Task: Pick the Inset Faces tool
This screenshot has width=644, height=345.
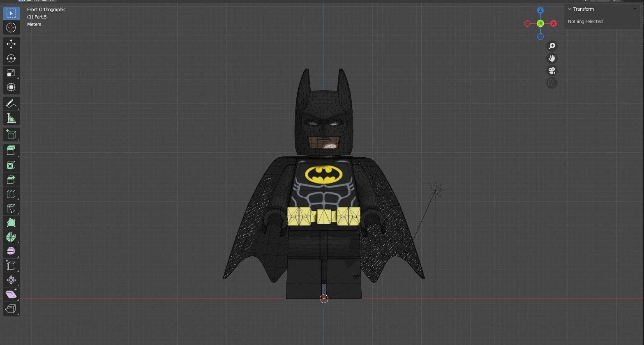Action: click(x=11, y=165)
